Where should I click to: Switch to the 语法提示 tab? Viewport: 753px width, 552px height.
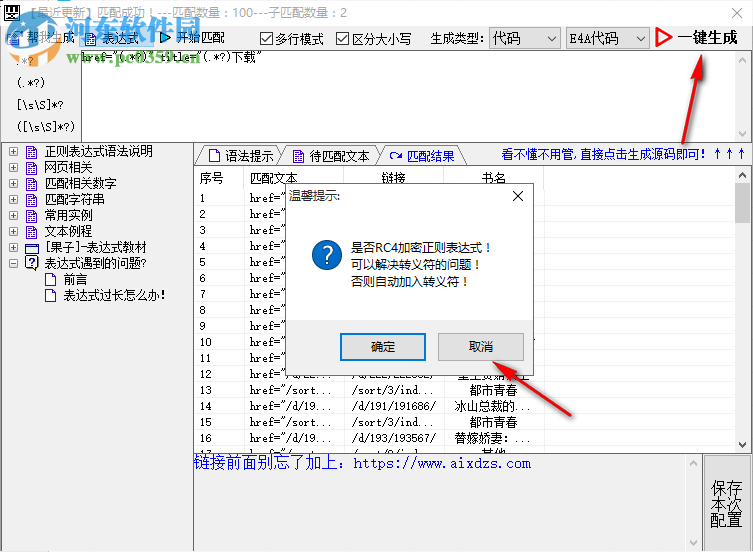(x=240, y=156)
